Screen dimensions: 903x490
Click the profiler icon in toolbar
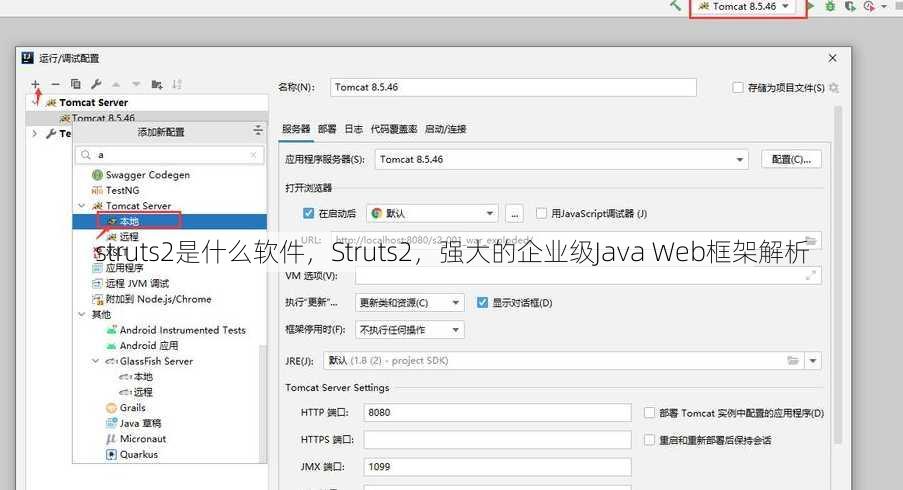[869, 6]
